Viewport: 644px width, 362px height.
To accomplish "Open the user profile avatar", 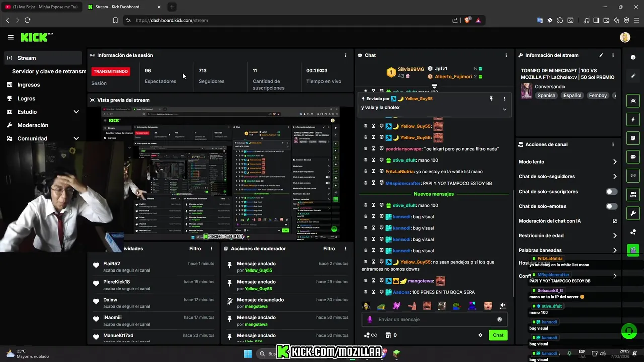I will 625,37.
